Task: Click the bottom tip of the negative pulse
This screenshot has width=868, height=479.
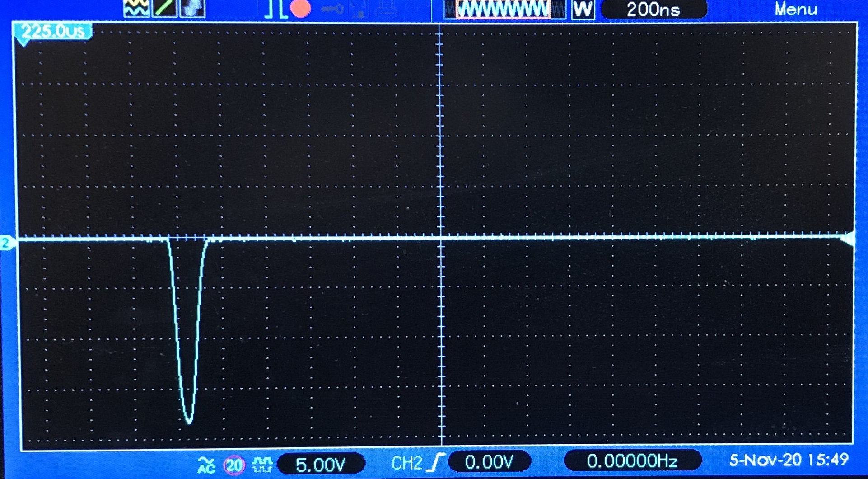Action: point(189,422)
